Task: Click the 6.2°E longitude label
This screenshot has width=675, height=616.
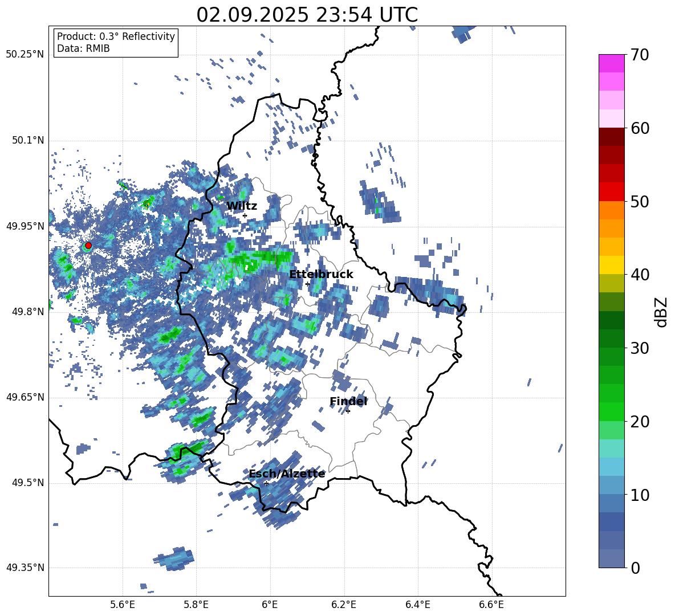Action: pyautogui.click(x=344, y=605)
